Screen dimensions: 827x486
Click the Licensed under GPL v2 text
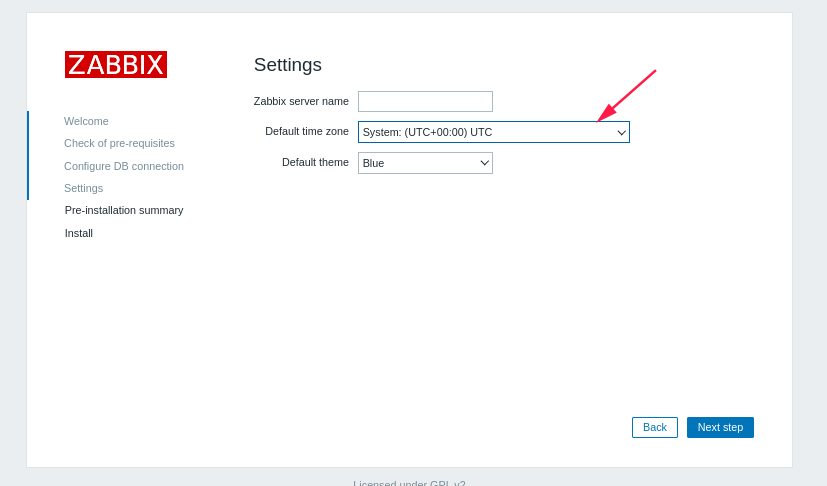(409, 482)
